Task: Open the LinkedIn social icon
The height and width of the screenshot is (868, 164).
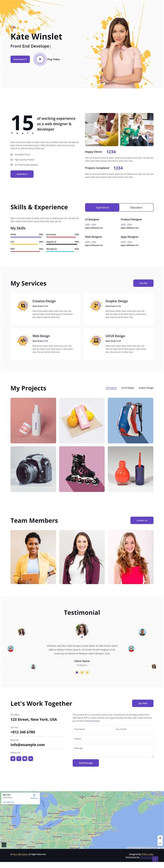Action: coord(30,758)
